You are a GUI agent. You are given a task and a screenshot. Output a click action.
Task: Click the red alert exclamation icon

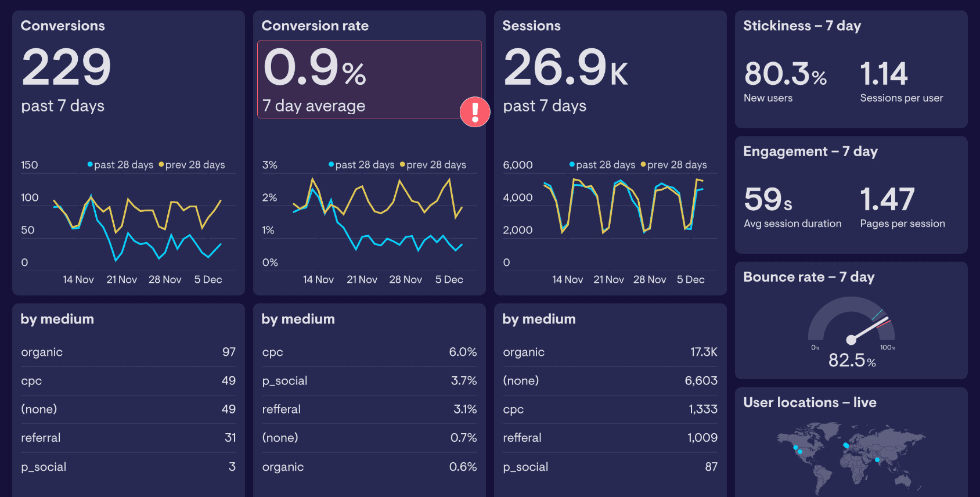point(475,111)
